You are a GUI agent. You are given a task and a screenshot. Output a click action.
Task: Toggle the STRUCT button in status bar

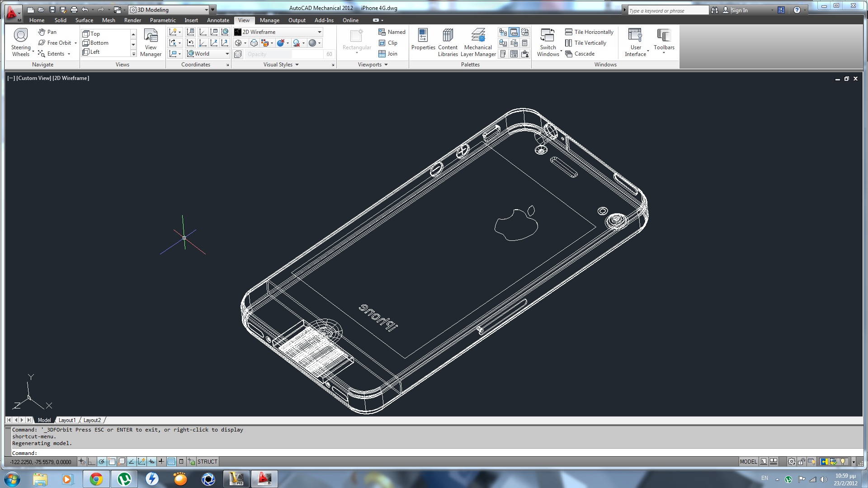pyautogui.click(x=208, y=462)
